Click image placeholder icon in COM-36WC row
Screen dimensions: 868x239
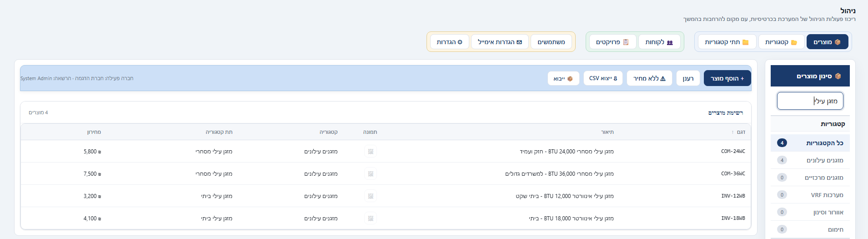[371, 174]
